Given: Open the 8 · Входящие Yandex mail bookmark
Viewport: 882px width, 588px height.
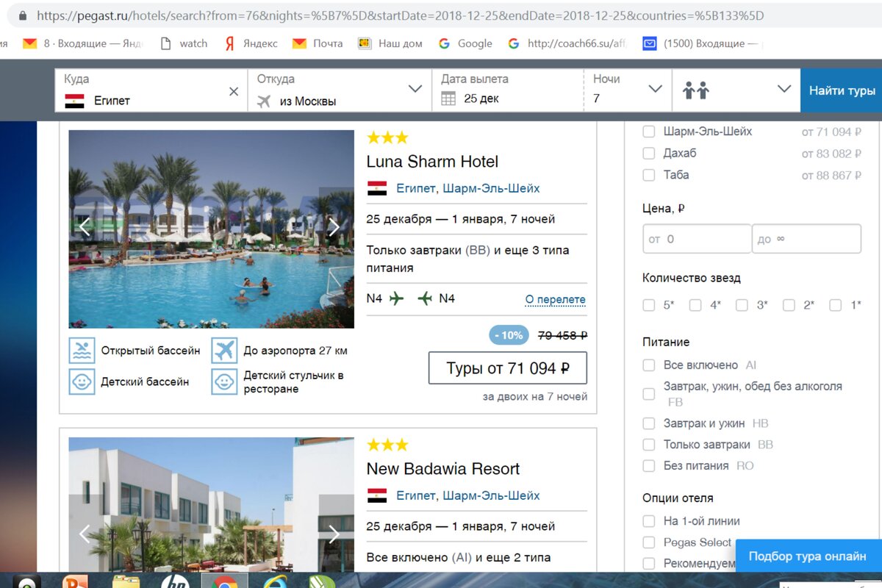Looking at the screenshot, I should coord(82,43).
